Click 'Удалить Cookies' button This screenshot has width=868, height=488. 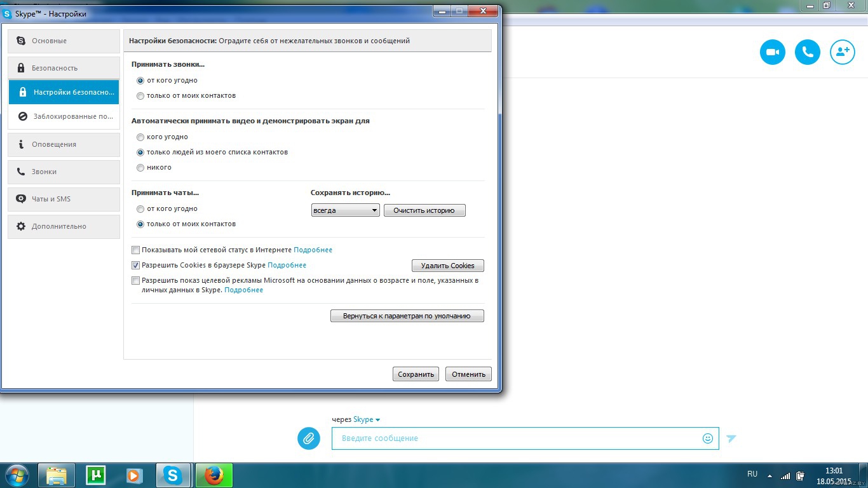pos(448,266)
